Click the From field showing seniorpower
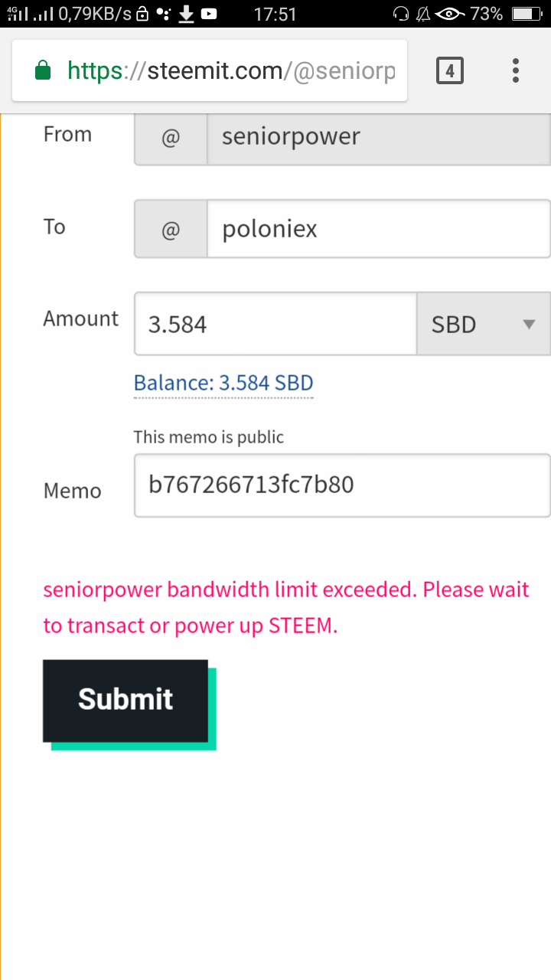The height and width of the screenshot is (980, 551). click(378, 138)
